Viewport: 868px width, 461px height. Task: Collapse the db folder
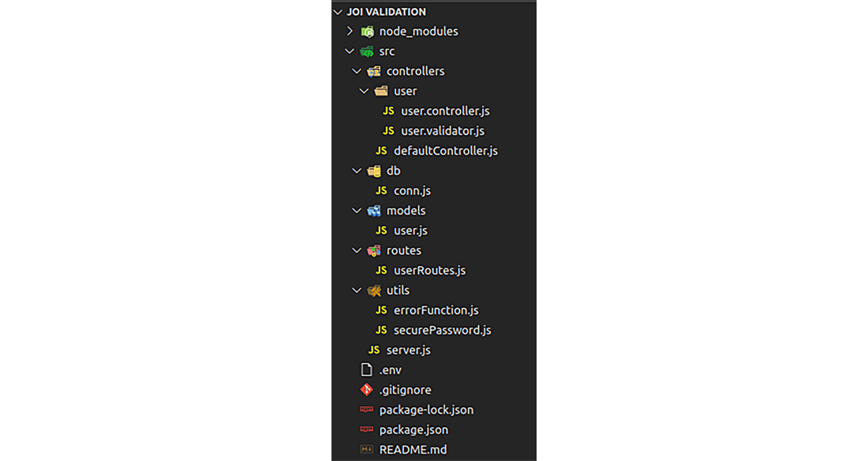pos(357,170)
